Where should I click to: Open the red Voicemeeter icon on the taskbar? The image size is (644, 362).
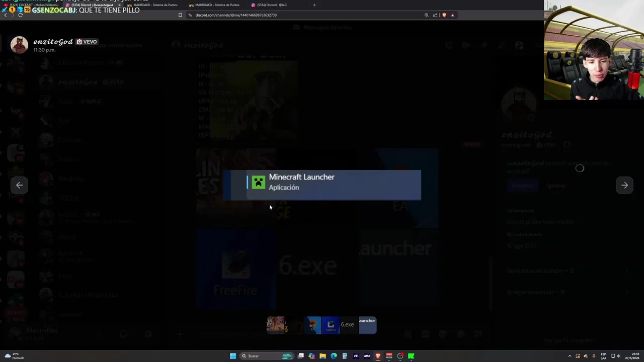(x=389, y=356)
